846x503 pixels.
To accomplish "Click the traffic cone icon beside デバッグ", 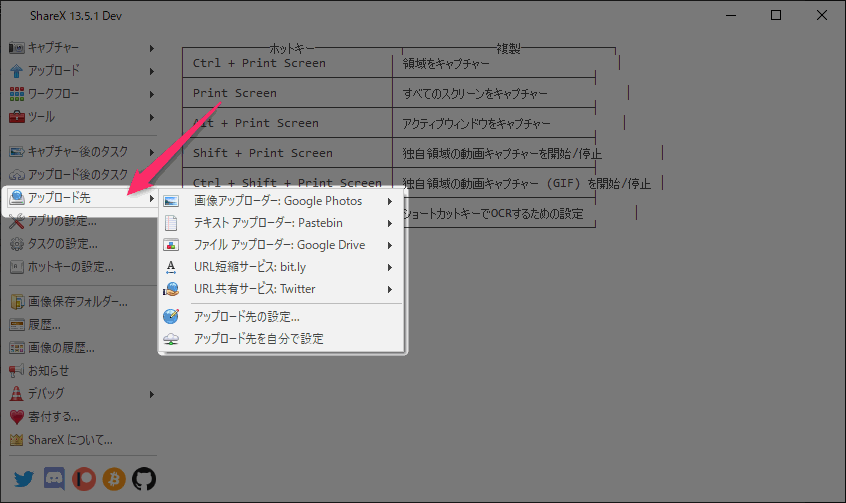I will pyautogui.click(x=17, y=394).
